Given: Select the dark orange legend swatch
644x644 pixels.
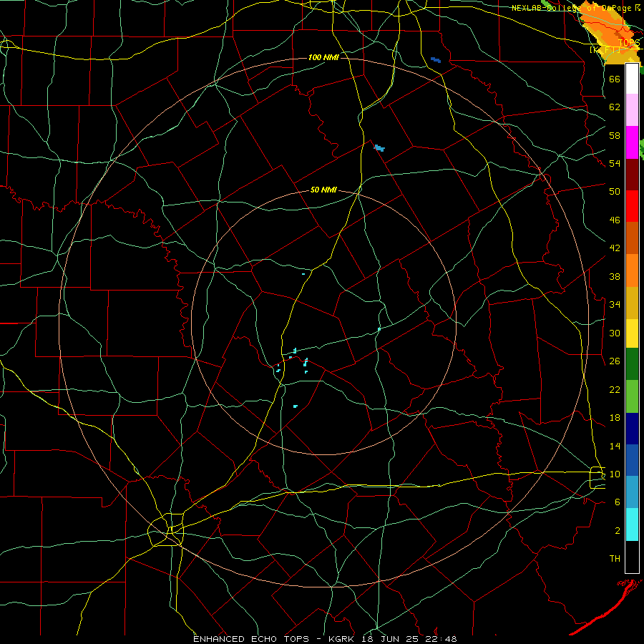Looking at the screenshot, I should (x=632, y=238).
